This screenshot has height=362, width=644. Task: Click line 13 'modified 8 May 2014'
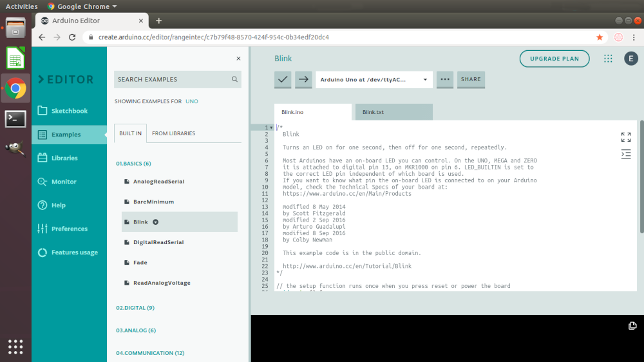click(x=314, y=207)
